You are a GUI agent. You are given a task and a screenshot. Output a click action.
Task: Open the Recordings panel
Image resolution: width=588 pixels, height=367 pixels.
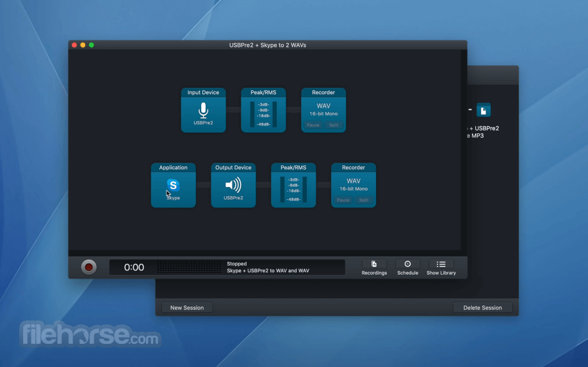pyautogui.click(x=374, y=268)
